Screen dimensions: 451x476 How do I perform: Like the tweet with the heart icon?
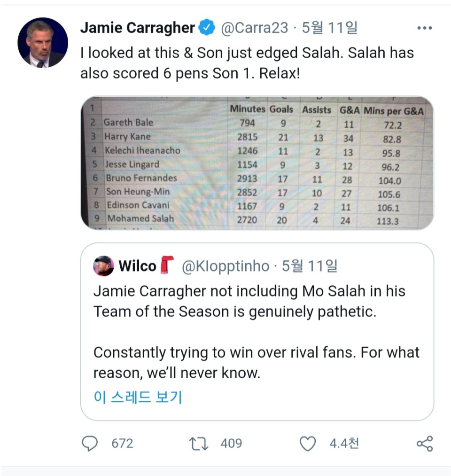pos(307,443)
